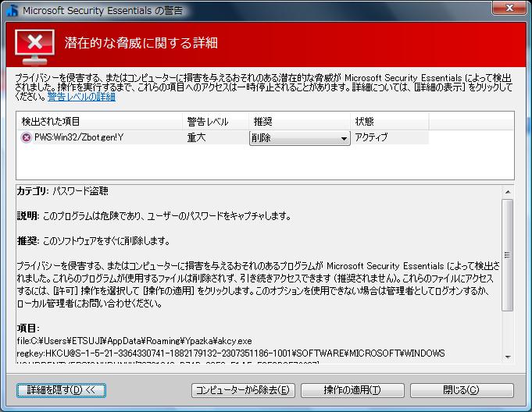Click the 推奨: このソフトウェアをすぐに削除します line

(94, 241)
